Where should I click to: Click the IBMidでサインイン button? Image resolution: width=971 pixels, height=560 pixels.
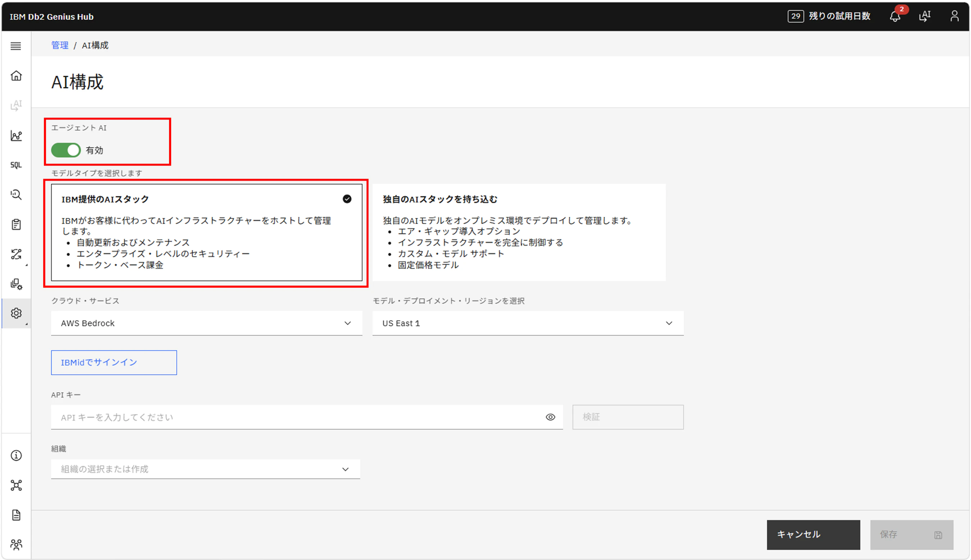click(114, 362)
